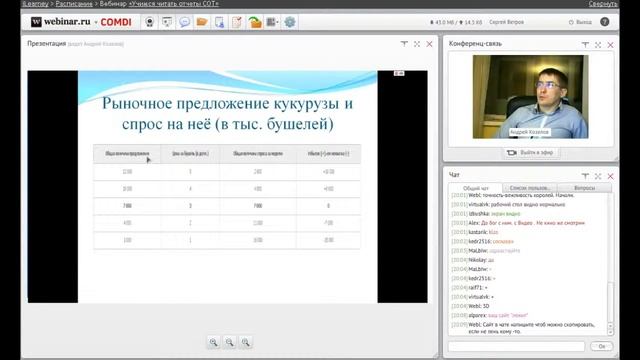
Task: Open dropdown arrow next to webinar.ru logo
Action: click(96, 22)
